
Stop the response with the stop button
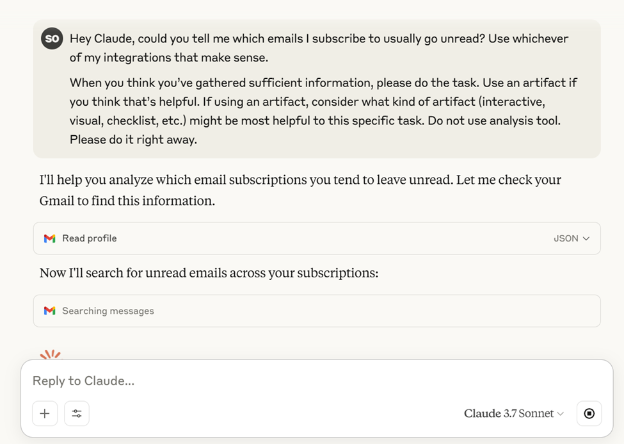589,412
